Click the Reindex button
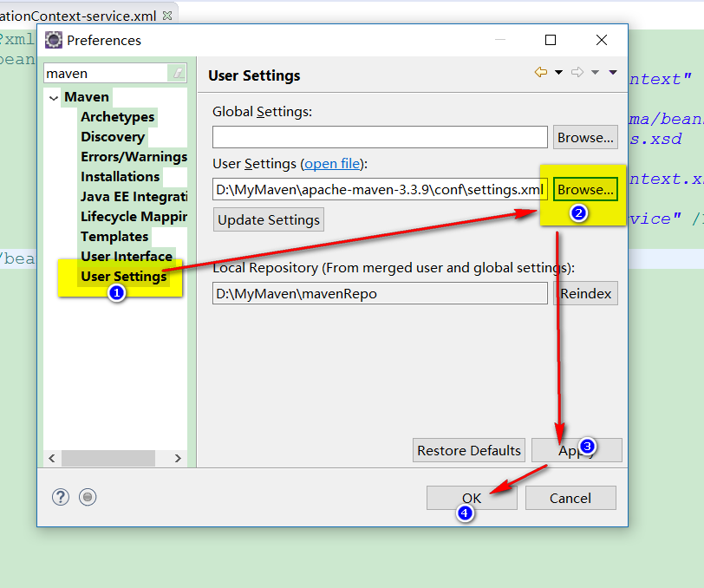This screenshot has height=588, width=704. click(x=585, y=293)
